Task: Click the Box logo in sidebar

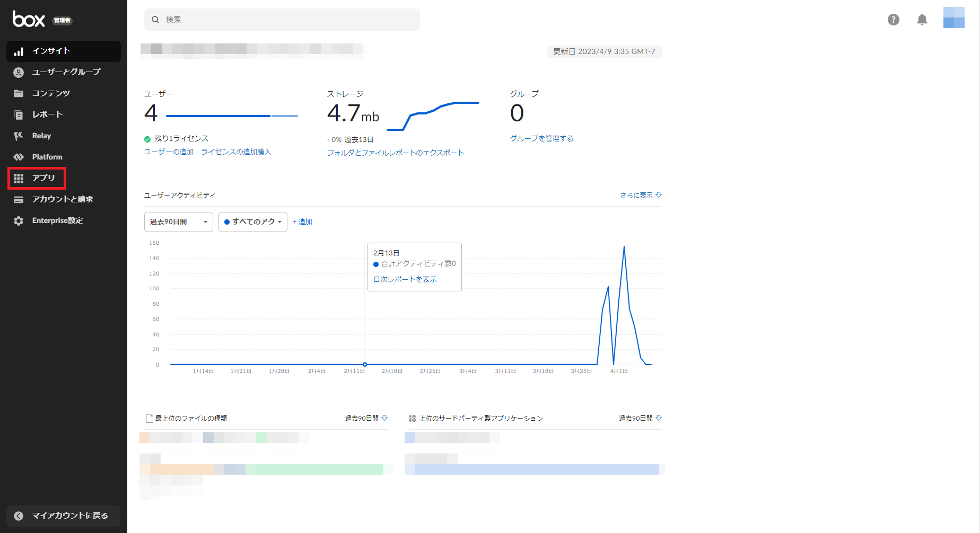Action: click(29, 20)
